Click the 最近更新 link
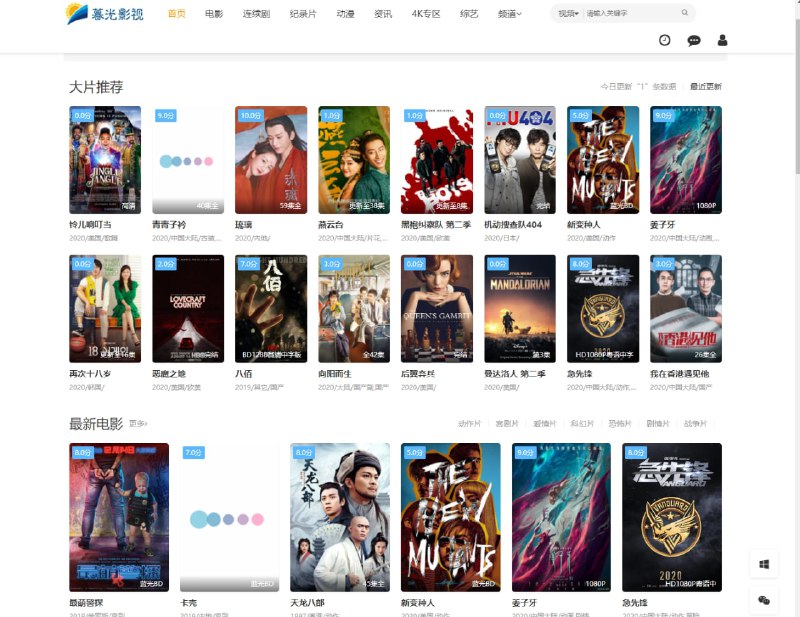800x617 pixels. pos(706,86)
